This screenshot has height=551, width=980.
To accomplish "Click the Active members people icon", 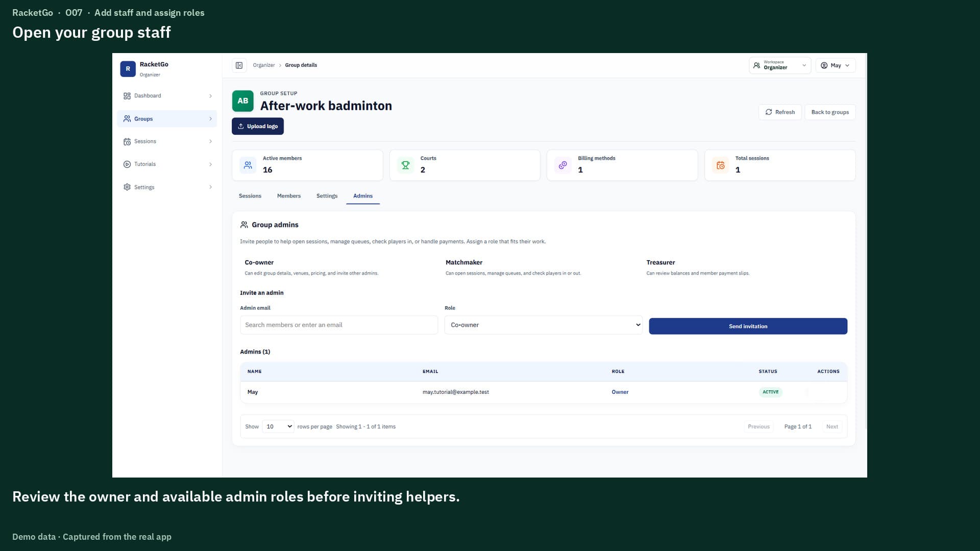I will [x=248, y=165].
